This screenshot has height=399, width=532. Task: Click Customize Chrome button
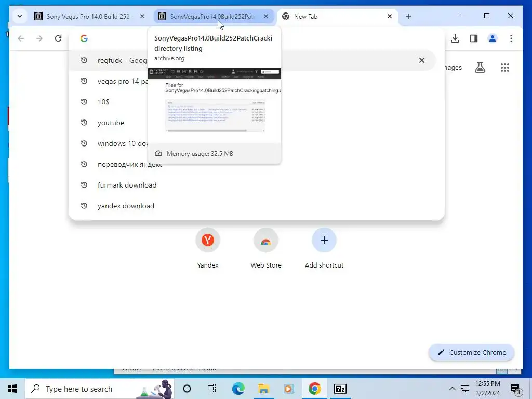(x=472, y=353)
